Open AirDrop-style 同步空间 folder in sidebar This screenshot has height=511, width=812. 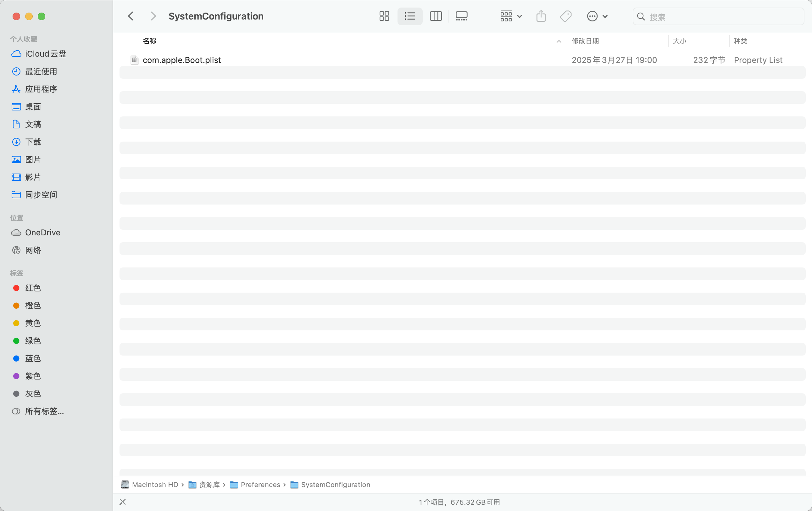click(x=41, y=195)
